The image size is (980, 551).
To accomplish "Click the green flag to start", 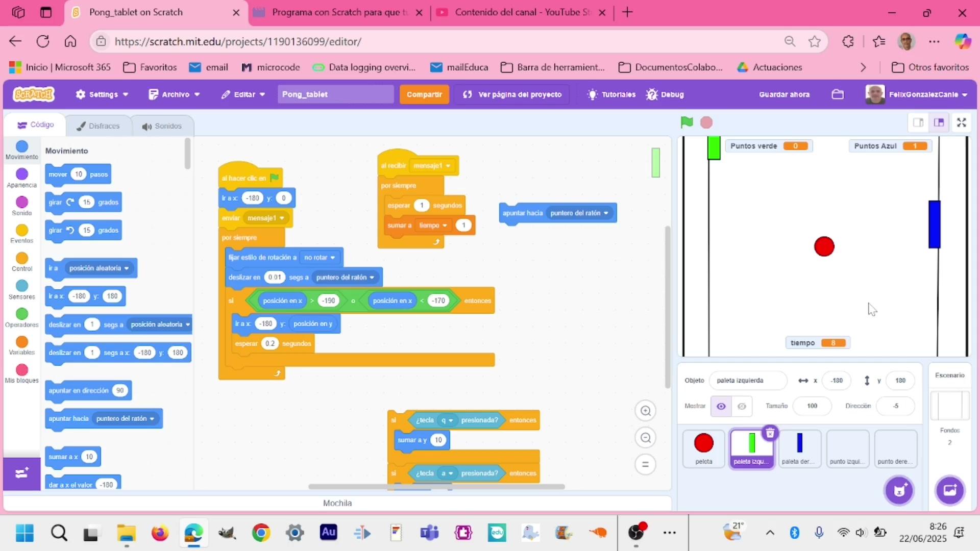I will (x=687, y=122).
